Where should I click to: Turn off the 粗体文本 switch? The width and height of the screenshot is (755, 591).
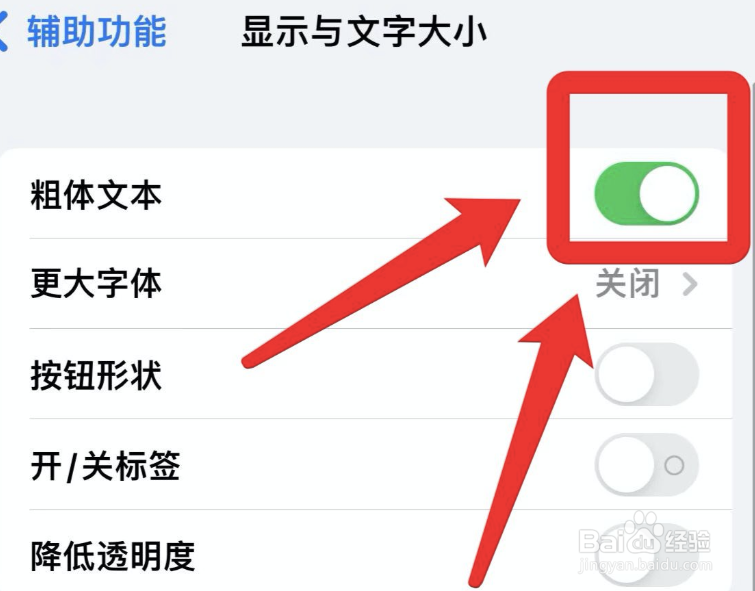647,193
